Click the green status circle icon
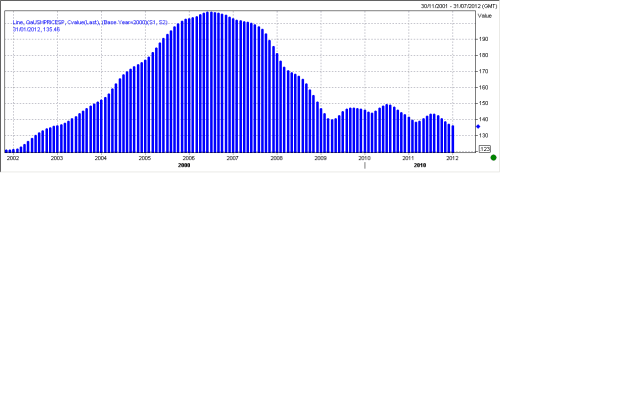The image size is (640, 403). (493, 157)
